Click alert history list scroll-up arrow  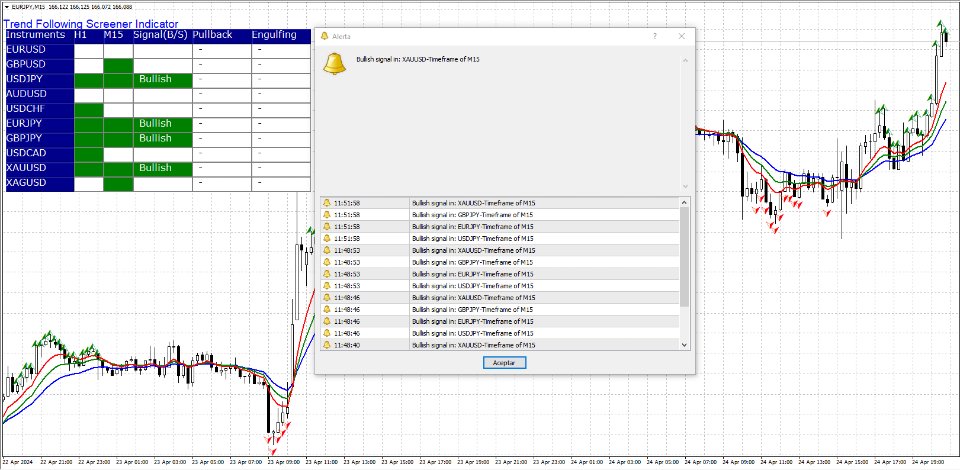coord(684,202)
